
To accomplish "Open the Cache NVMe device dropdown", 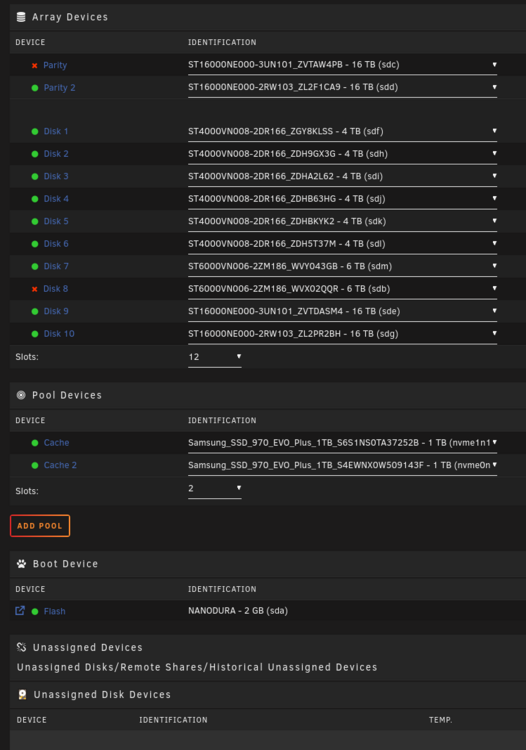I will point(342,443).
